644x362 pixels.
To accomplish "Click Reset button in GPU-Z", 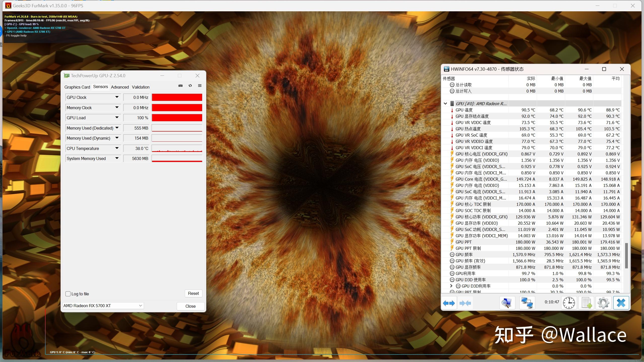I will [193, 294].
